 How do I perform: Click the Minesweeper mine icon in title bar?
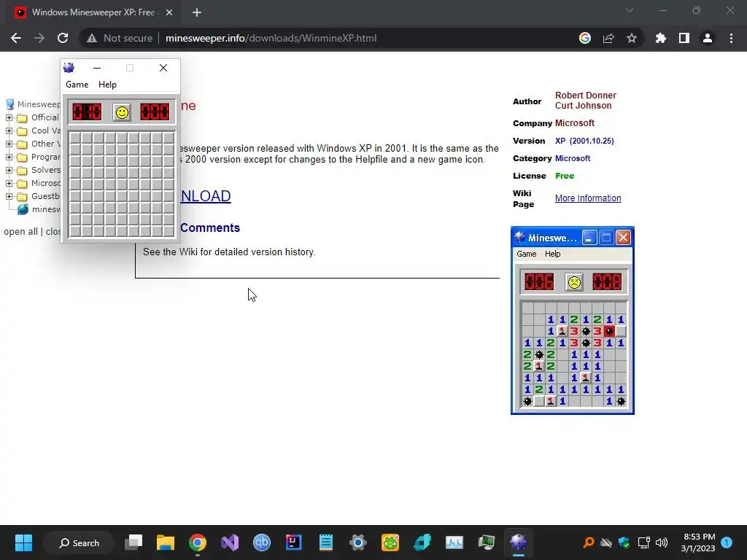(x=69, y=68)
